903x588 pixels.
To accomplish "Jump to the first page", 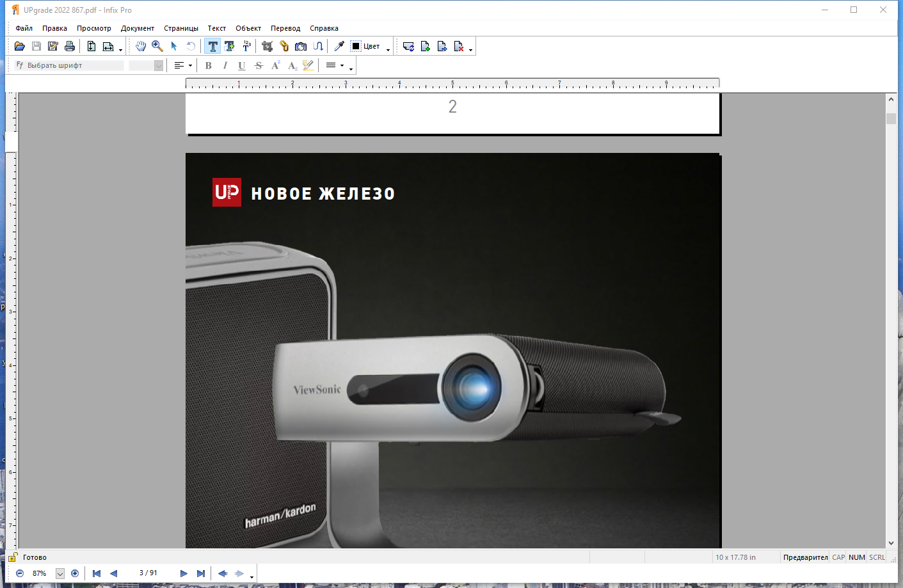I will (x=97, y=573).
